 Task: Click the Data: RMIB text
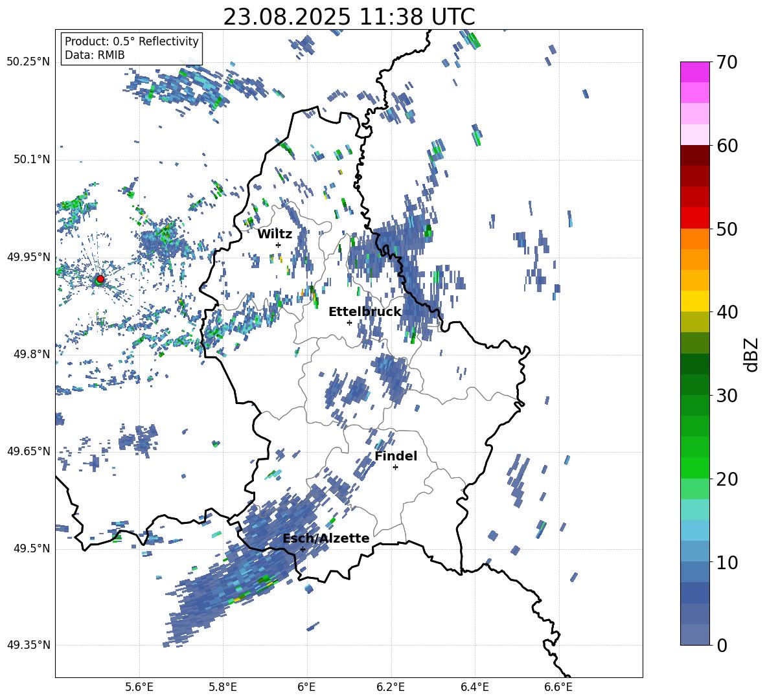[95, 55]
